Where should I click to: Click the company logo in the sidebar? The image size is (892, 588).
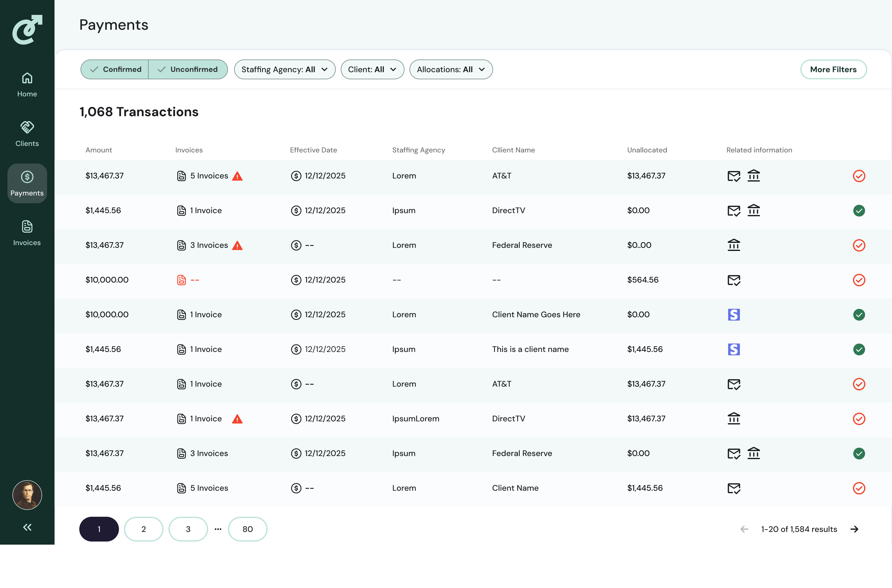click(27, 30)
